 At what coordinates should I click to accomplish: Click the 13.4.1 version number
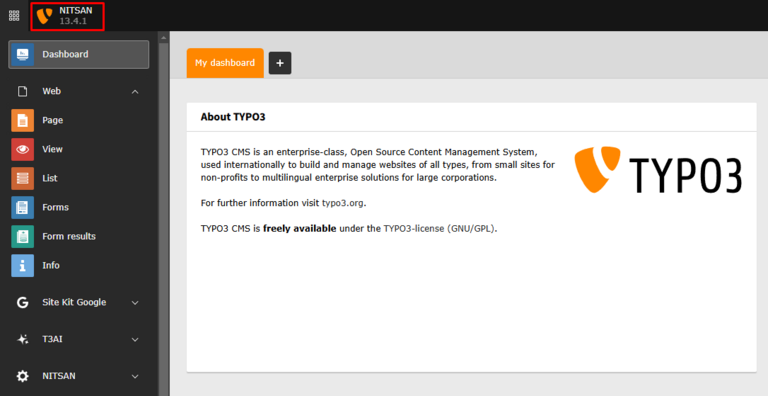click(73, 21)
